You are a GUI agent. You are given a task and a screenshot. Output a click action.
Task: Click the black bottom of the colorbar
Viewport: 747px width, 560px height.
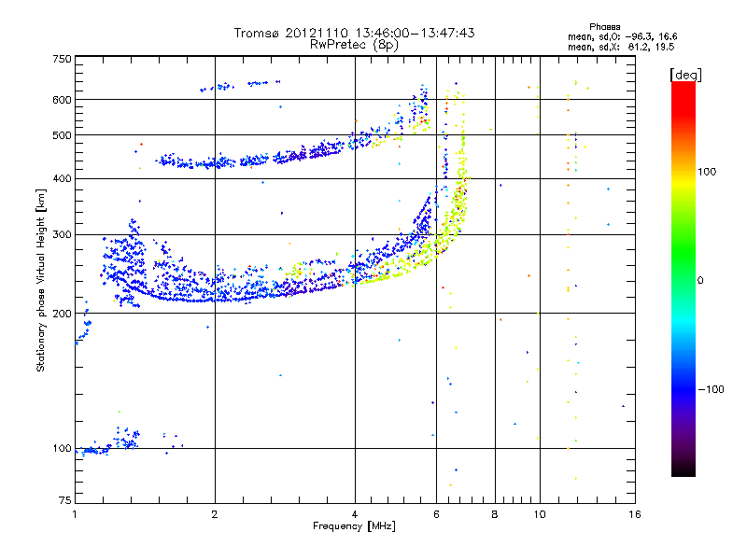(x=684, y=469)
